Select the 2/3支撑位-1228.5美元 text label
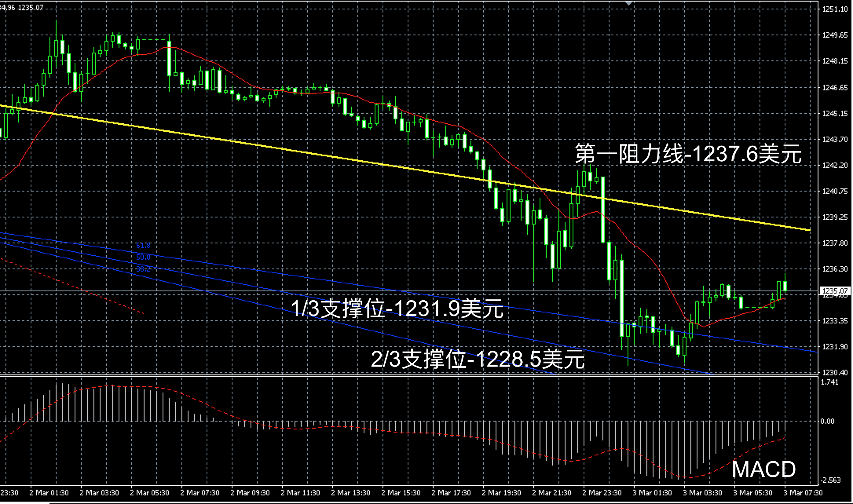This screenshot has width=853, height=504. click(478, 359)
